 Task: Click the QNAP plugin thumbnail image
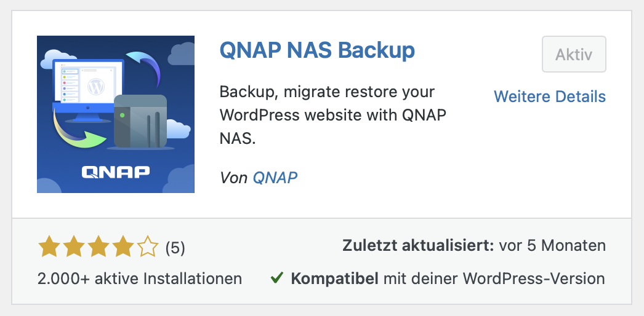(116, 114)
